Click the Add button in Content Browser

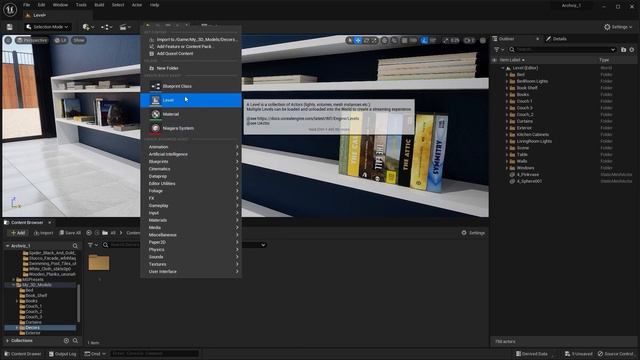[18, 233]
